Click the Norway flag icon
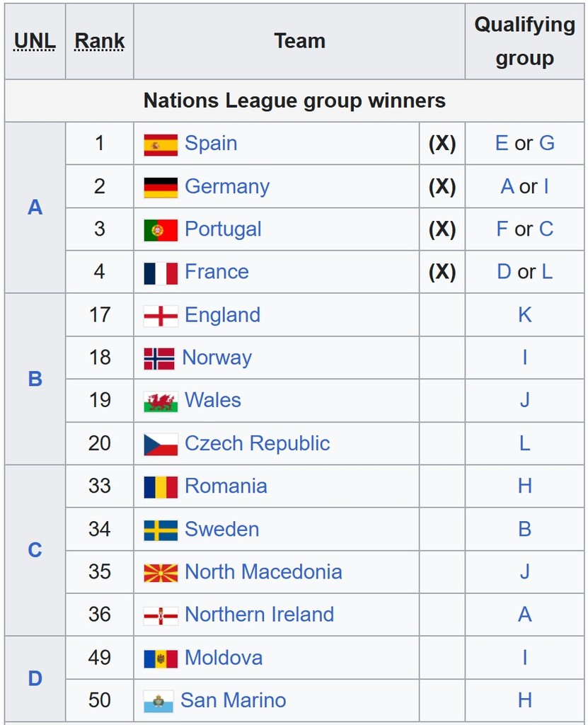The height and width of the screenshot is (725, 588). tap(159, 358)
